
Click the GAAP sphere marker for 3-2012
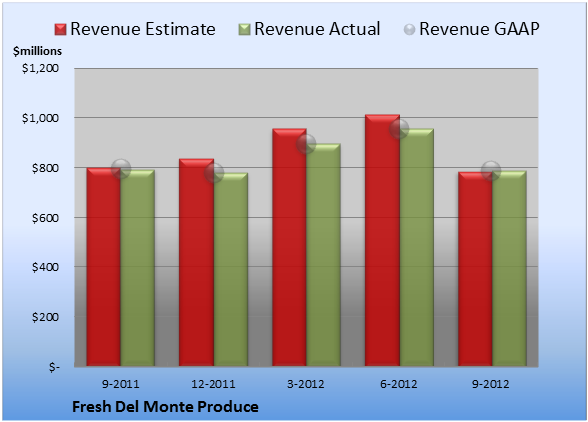[306, 144]
